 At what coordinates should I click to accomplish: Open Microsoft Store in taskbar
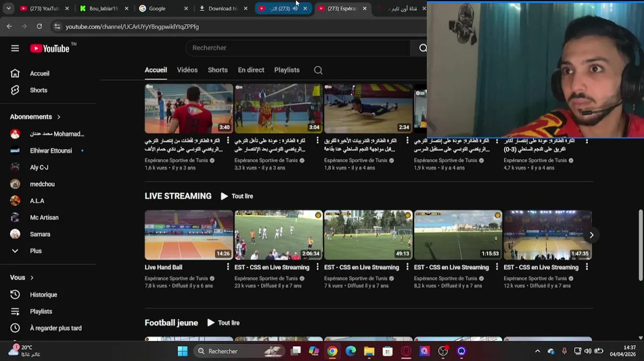[387, 351]
